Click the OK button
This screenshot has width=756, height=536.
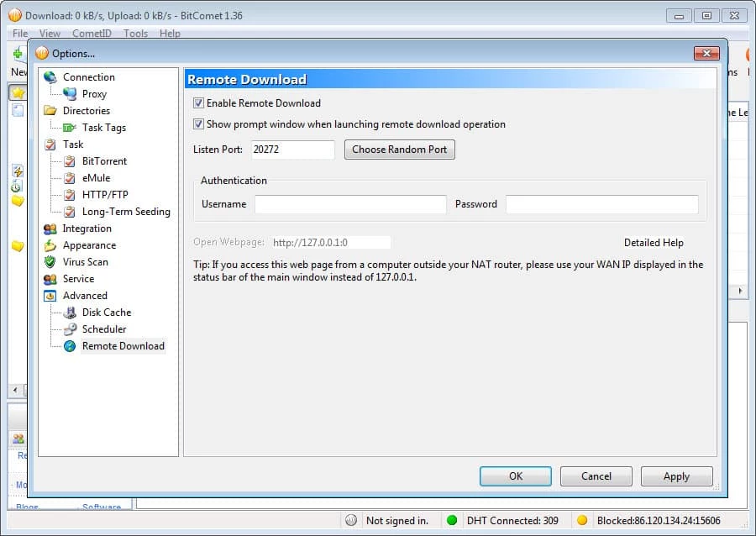516,476
